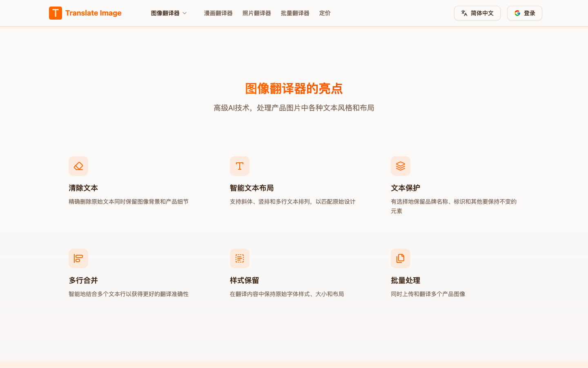The height and width of the screenshot is (368, 588).
Task: Click the description 同时上传和翻译多个产品图像
Action: (428, 294)
